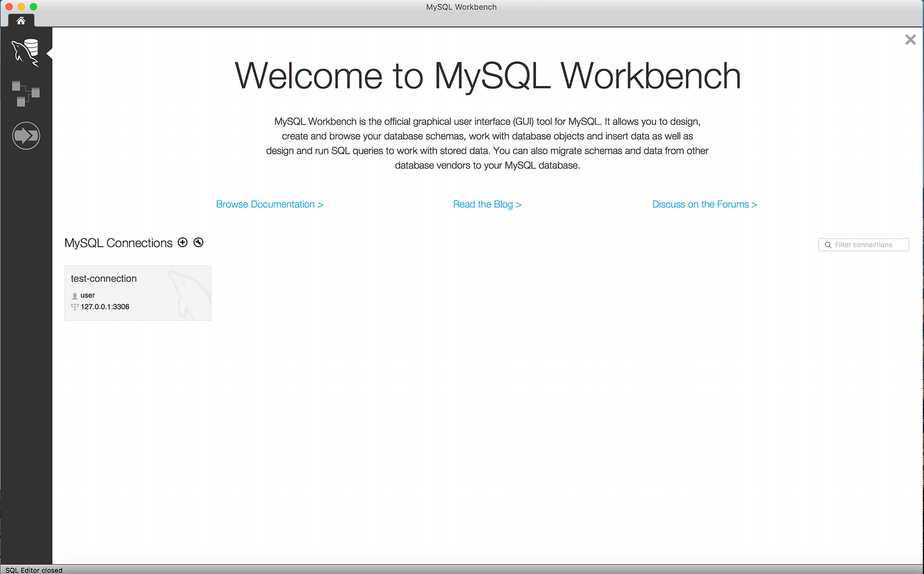The image size is (924, 574).
Task: Click the Welcome to MySQL Workbench title
Action: pos(487,76)
